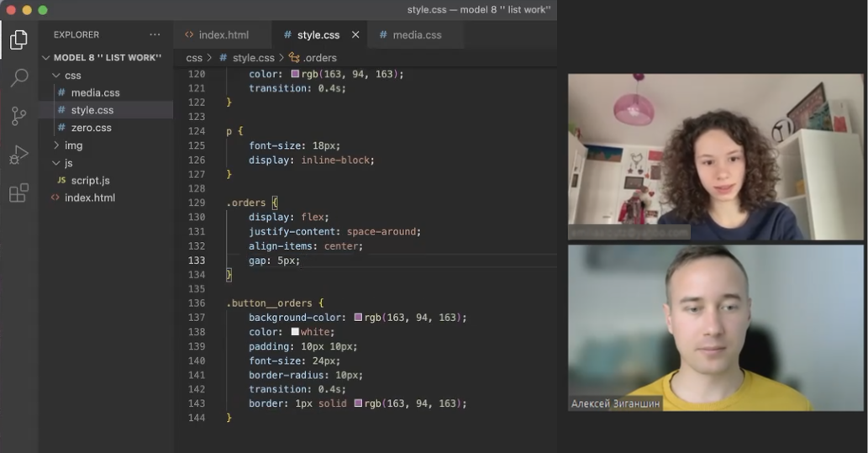Collapse the MODEL 8 '' LIST WORK'' root folder
The width and height of the screenshot is (868, 453).
click(x=46, y=58)
